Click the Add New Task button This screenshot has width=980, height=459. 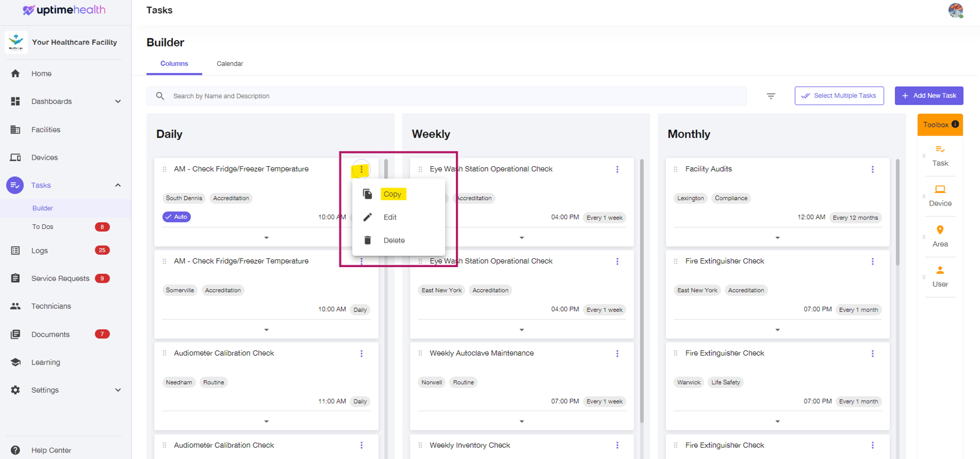929,96
